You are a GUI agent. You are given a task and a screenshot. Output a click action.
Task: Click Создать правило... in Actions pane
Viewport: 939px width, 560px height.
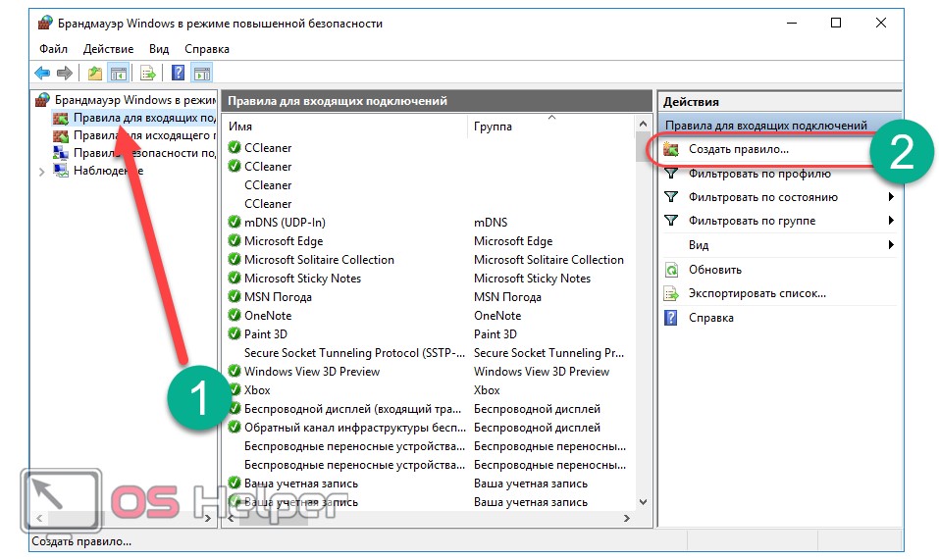pos(738,149)
